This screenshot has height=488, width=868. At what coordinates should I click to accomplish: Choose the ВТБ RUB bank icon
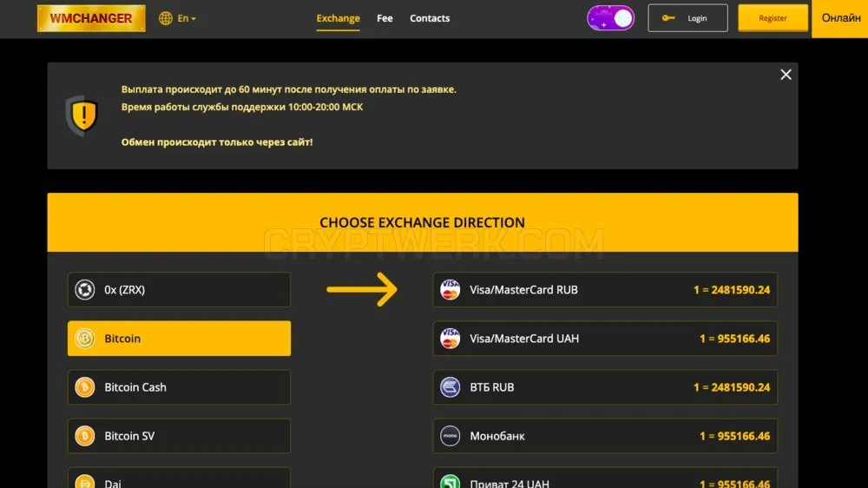coord(450,387)
